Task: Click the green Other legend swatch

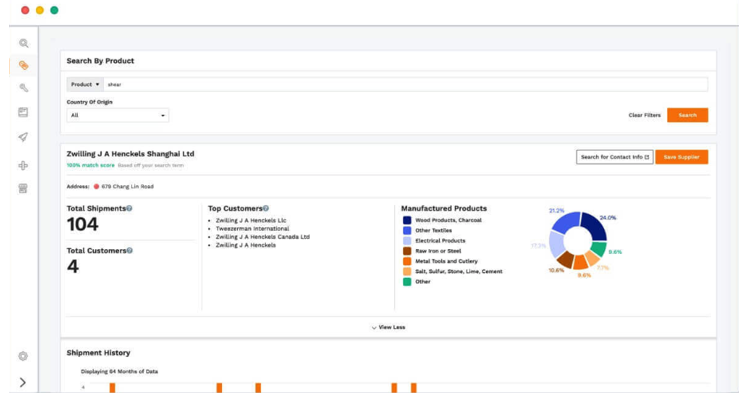Action: point(407,282)
